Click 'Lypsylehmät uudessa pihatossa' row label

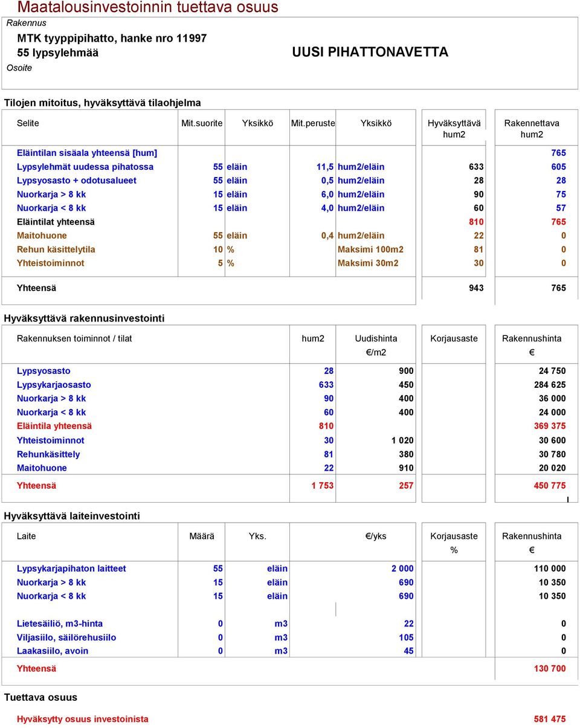tap(85, 167)
